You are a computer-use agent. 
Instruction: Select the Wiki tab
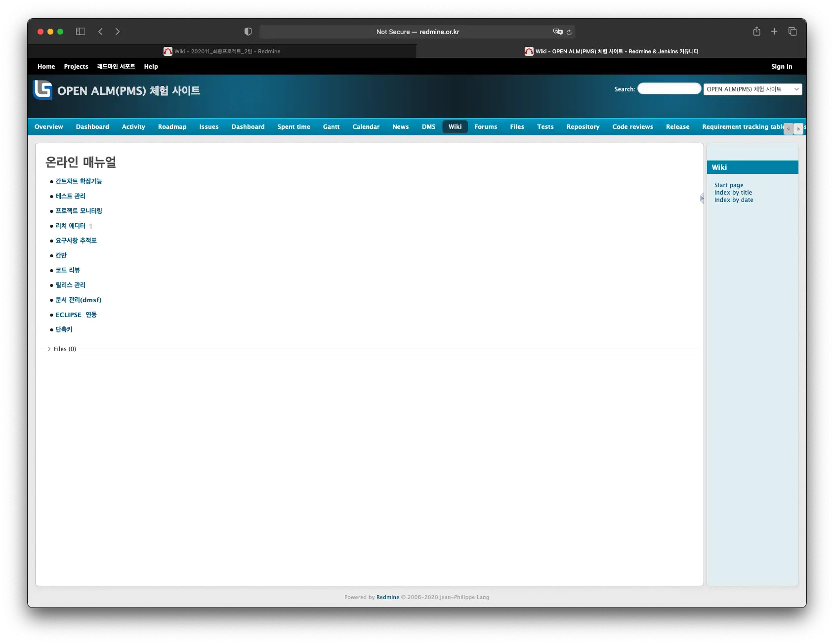coord(455,127)
